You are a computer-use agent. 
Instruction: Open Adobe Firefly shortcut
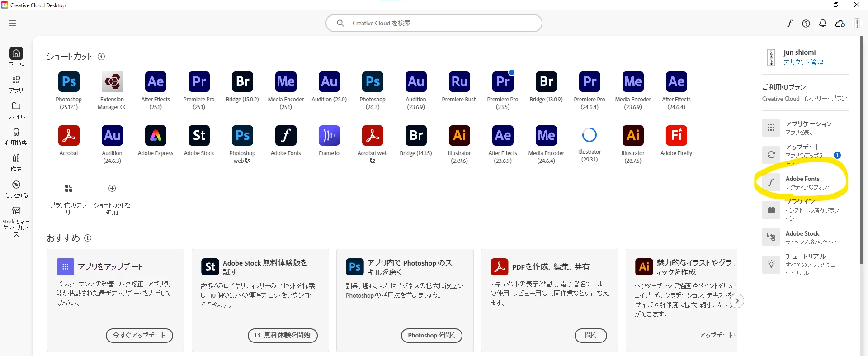coord(676,136)
